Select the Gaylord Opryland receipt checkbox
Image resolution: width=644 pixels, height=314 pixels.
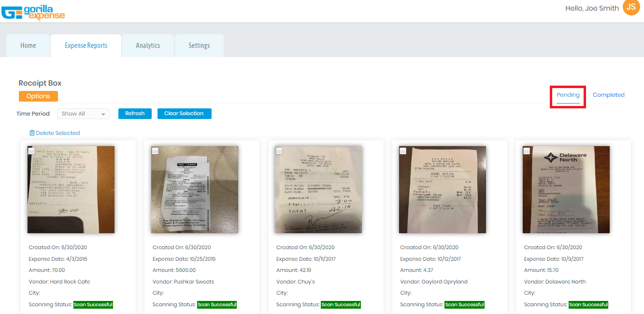coord(402,151)
